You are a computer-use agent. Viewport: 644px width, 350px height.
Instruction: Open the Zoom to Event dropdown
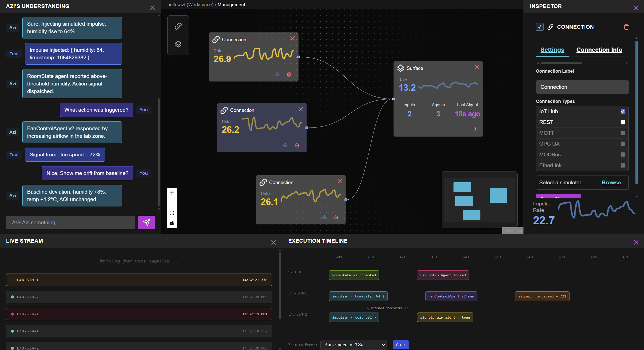[x=354, y=345]
